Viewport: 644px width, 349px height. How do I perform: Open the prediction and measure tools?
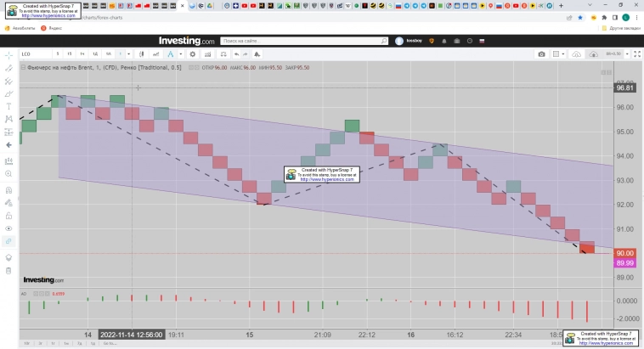pyautogui.click(x=8, y=132)
